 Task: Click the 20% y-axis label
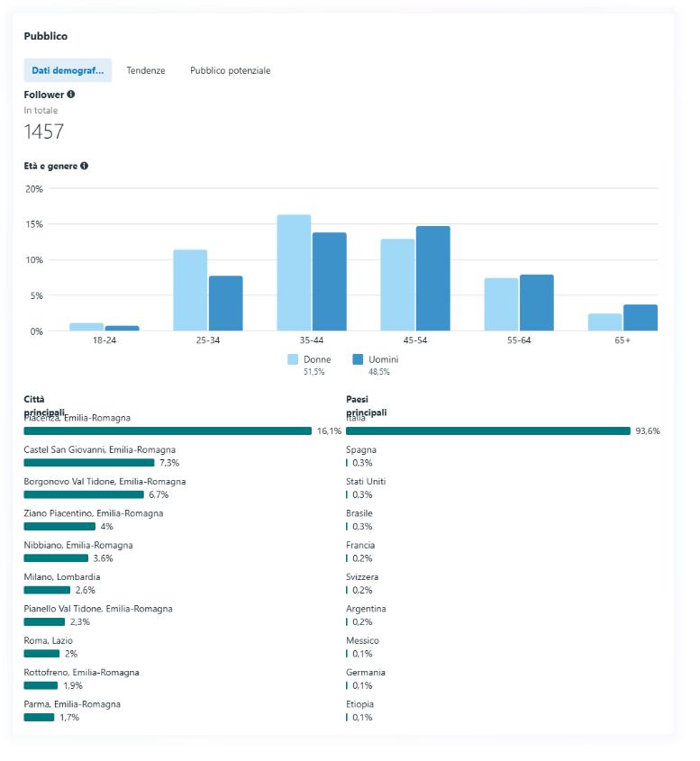click(34, 189)
